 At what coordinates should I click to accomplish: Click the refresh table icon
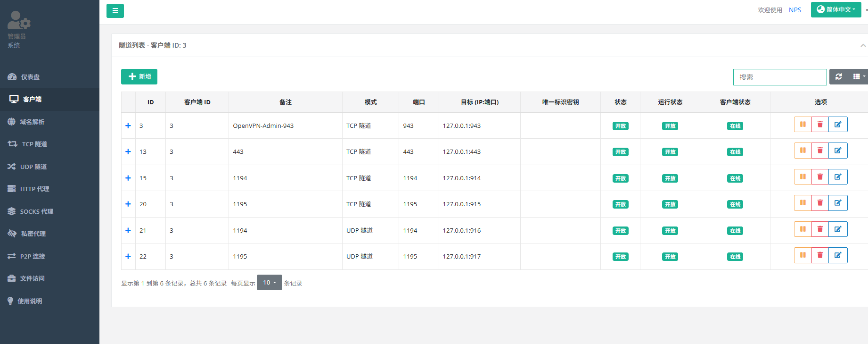[839, 76]
